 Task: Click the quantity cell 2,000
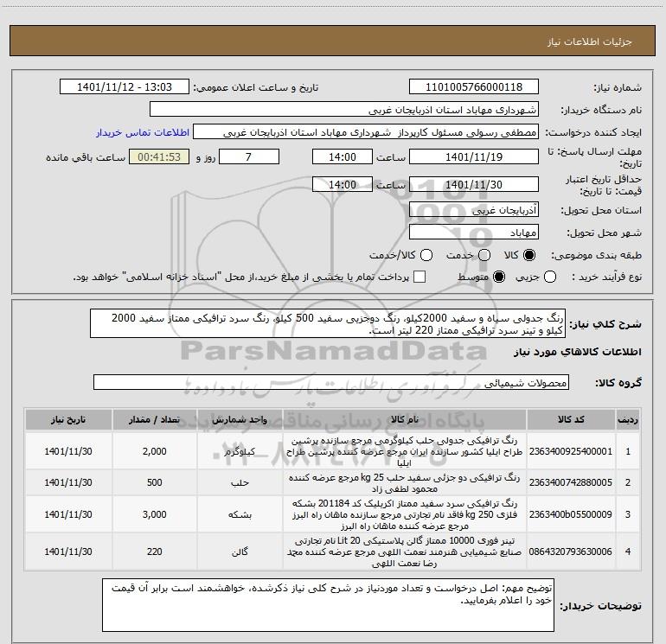(x=155, y=451)
